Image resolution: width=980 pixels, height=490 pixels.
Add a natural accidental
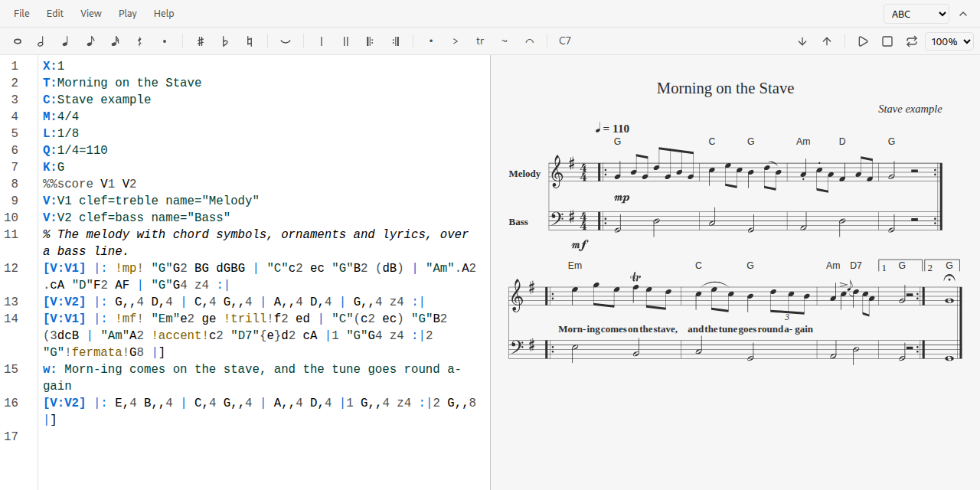click(250, 41)
